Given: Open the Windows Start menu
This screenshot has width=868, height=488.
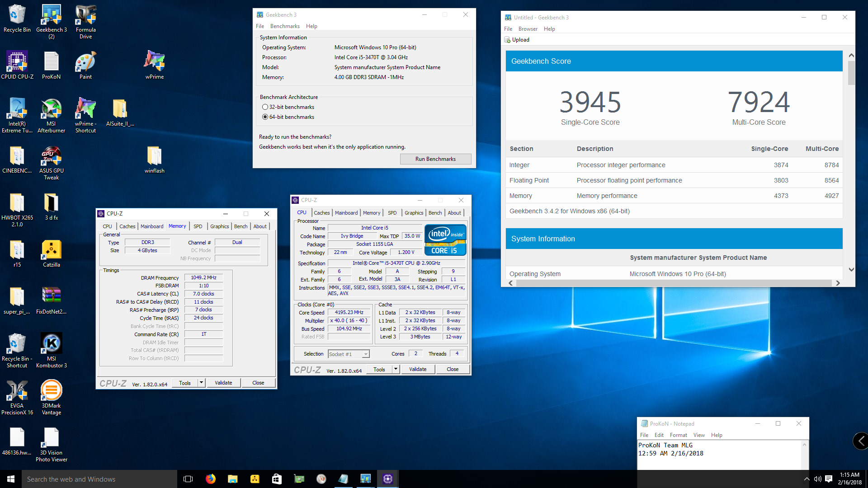Looking at the screenshot, I should pos(11,479).
